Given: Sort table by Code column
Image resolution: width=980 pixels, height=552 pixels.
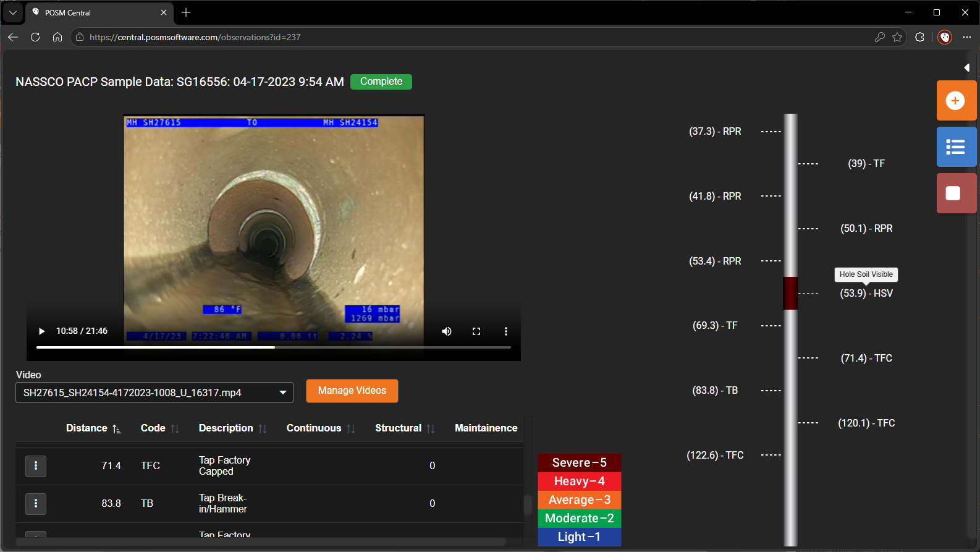Looking at the screenshot, I should 159,428.
